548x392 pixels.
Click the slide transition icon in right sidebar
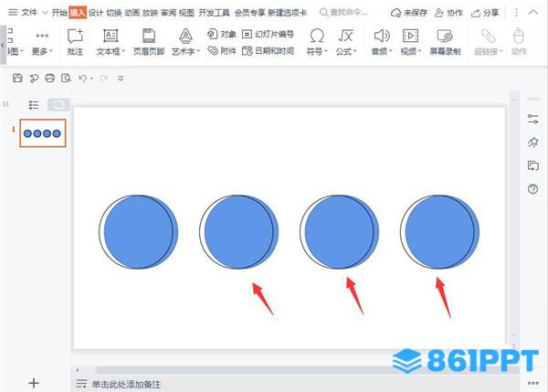pos(533,165)
